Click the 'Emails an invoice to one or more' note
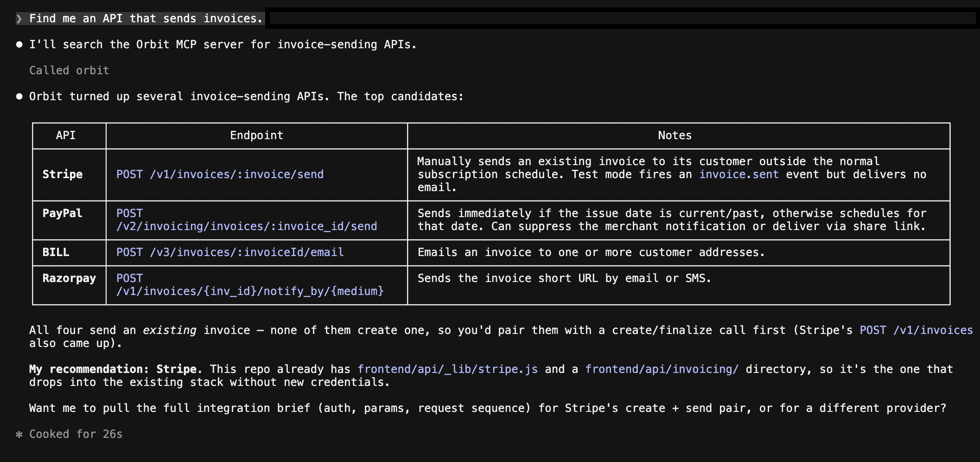This screenshot has height=462, width=980. tap(591, 252)
